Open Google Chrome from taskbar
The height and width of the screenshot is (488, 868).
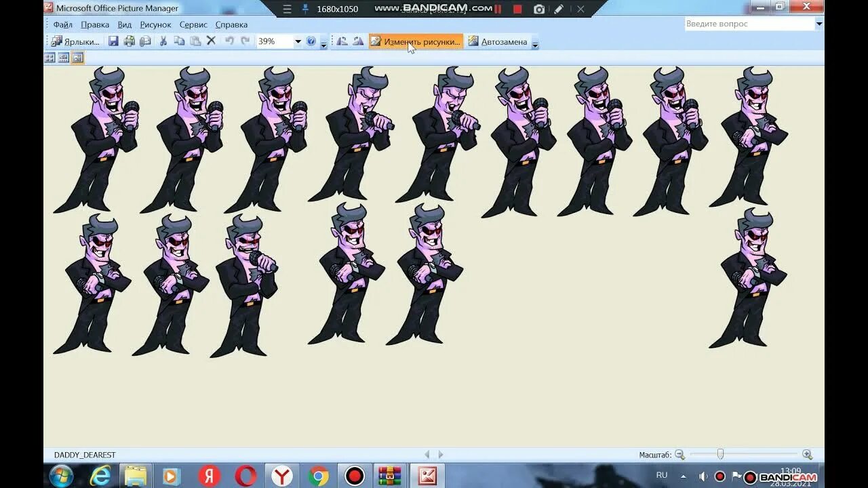(x=318, y=476)
